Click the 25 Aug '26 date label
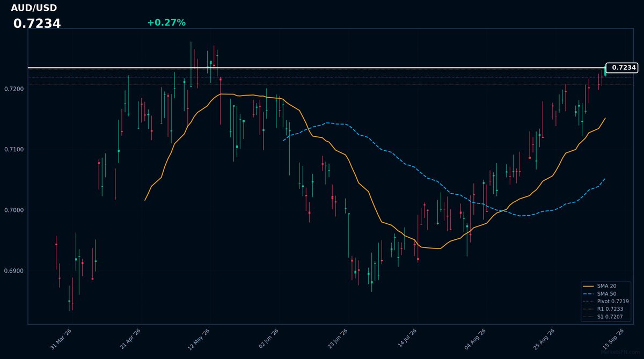 [x=544, y=339]
